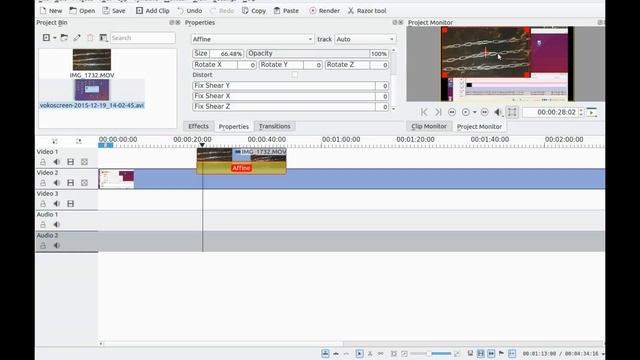Switch to the Clip Monitor tab
The image size is (640, 360).
click(429, 126)
